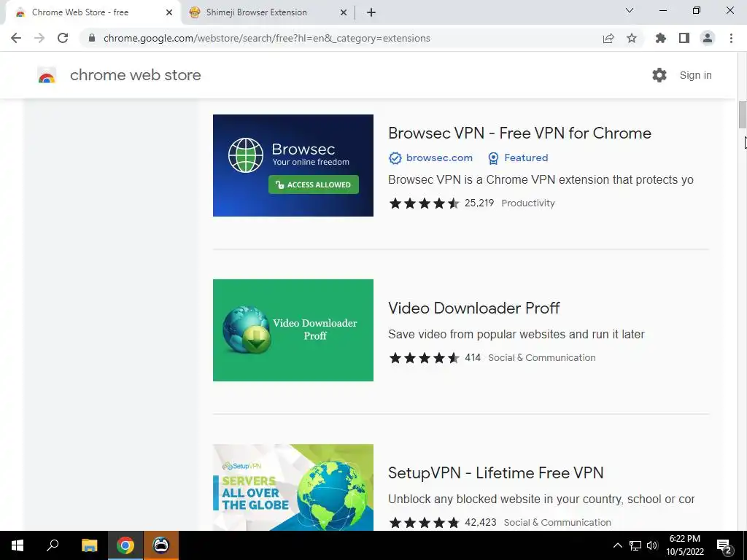This screenshot has height=560, width=747.
Task: Open the browsec.com publisher link
Action: (x=439, y=157)
